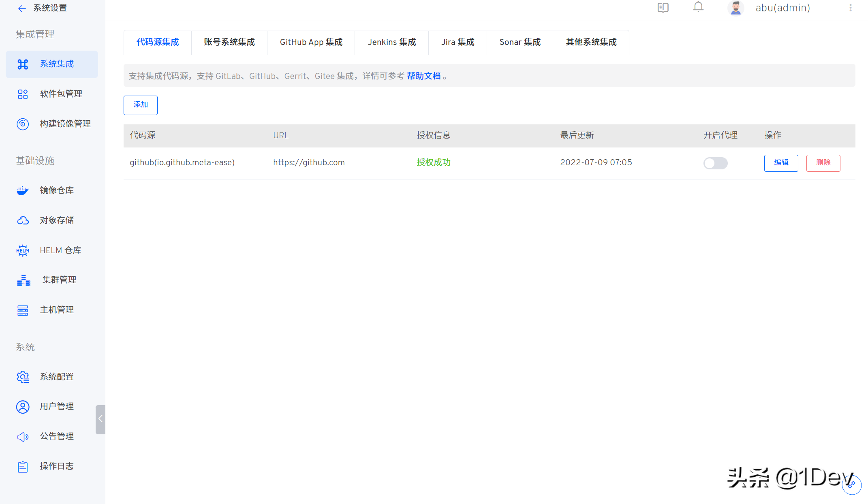Open HELM 仓库 in the sidebar
The height and width of the screenshot is (504, 868).
click(52, 250)
